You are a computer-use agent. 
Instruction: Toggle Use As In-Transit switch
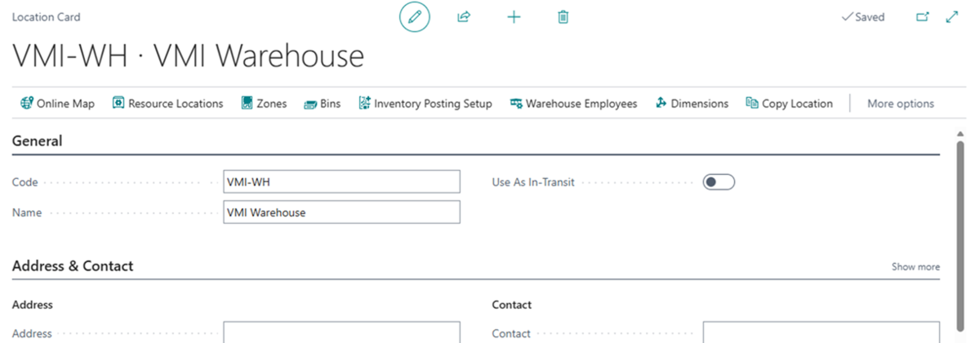(719, 182)
